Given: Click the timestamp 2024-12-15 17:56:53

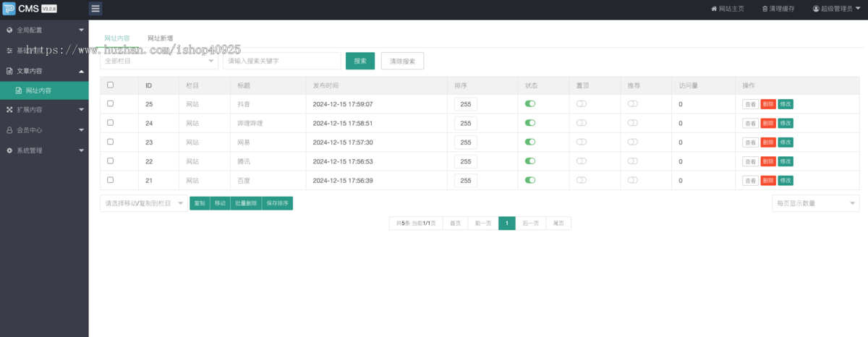Looking at the screenshot, I should click(343, 161).
